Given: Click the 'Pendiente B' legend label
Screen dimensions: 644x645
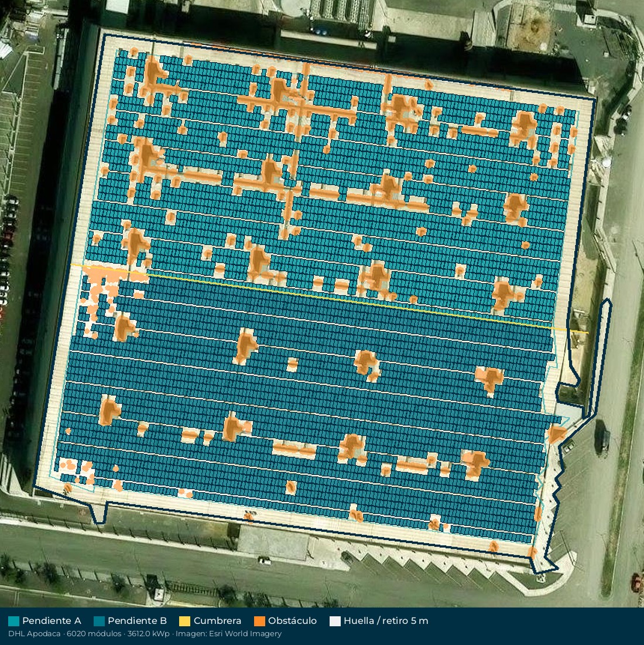Looking at the screenshot, I should point(137,621).
